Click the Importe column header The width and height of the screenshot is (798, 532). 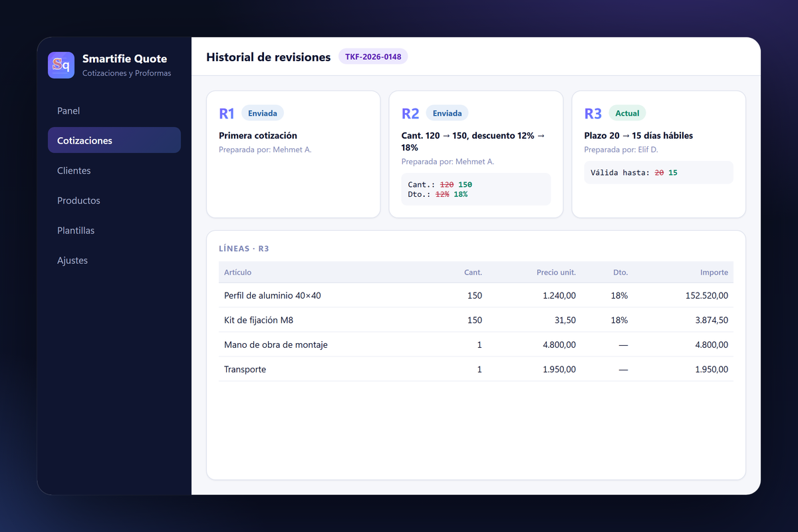click(714, 272)
